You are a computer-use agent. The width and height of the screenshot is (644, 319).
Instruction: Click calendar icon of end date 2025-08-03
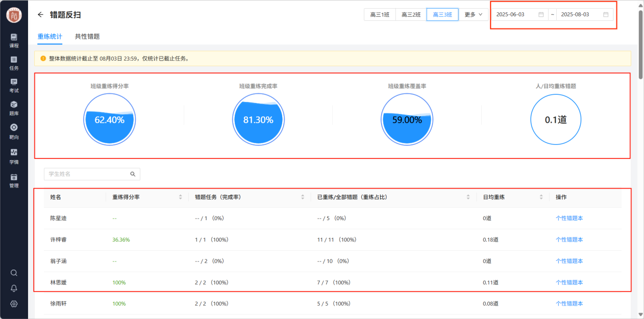click(x=606, y=14)
